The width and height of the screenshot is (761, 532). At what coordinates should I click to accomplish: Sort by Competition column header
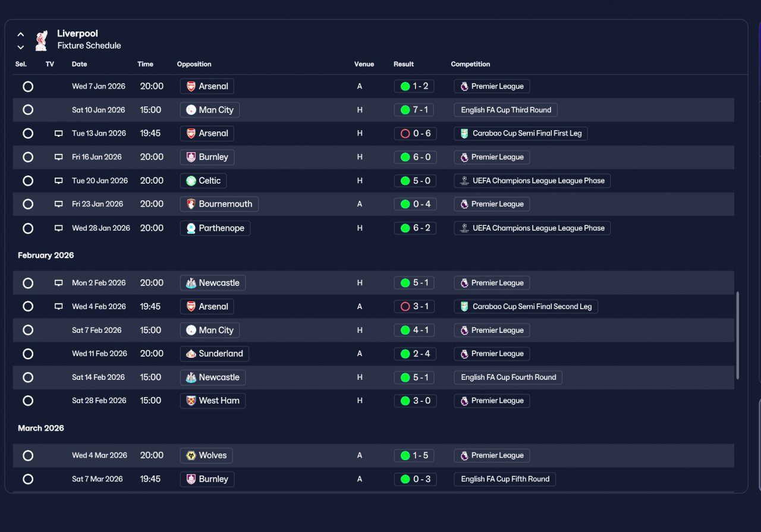pos(470,64)
